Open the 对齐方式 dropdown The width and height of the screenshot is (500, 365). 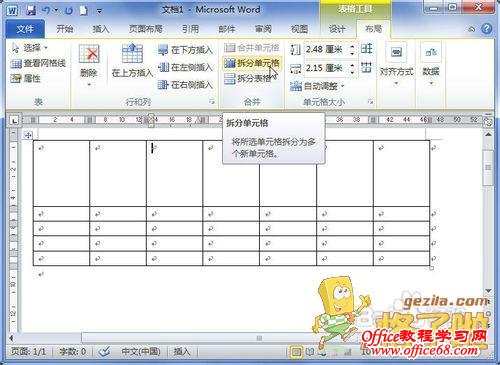point(396,64)
